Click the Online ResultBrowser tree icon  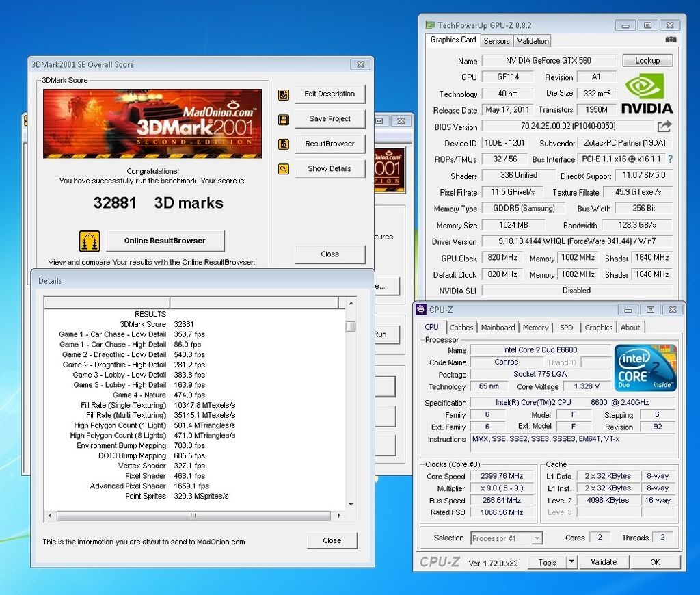point(90,241)
